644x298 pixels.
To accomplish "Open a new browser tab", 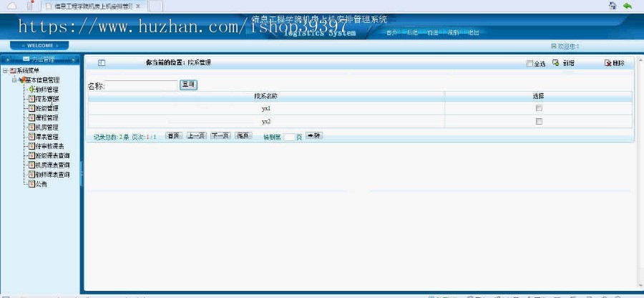I will click(x=156, y=6).
